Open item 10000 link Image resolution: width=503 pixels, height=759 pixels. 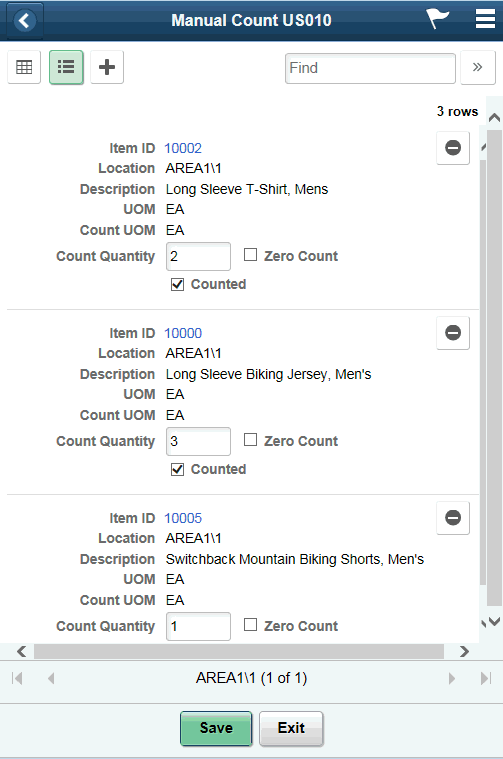[x=183, y=333]
